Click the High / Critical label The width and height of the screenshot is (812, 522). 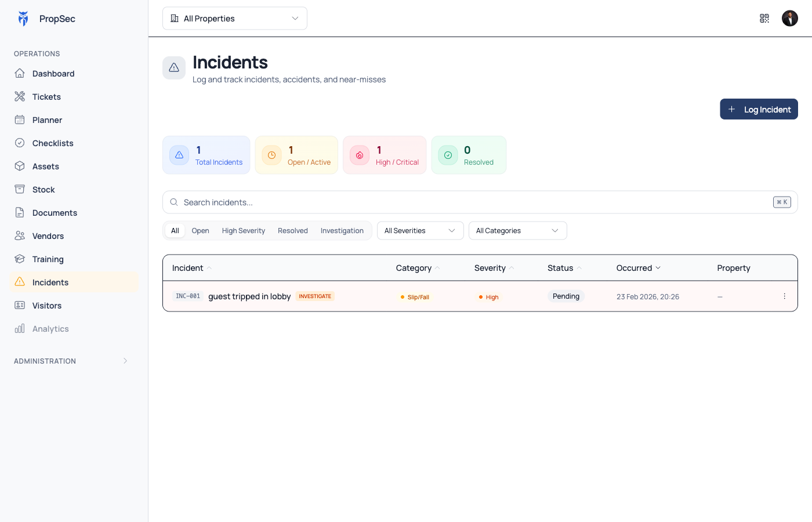click(397, 162)
